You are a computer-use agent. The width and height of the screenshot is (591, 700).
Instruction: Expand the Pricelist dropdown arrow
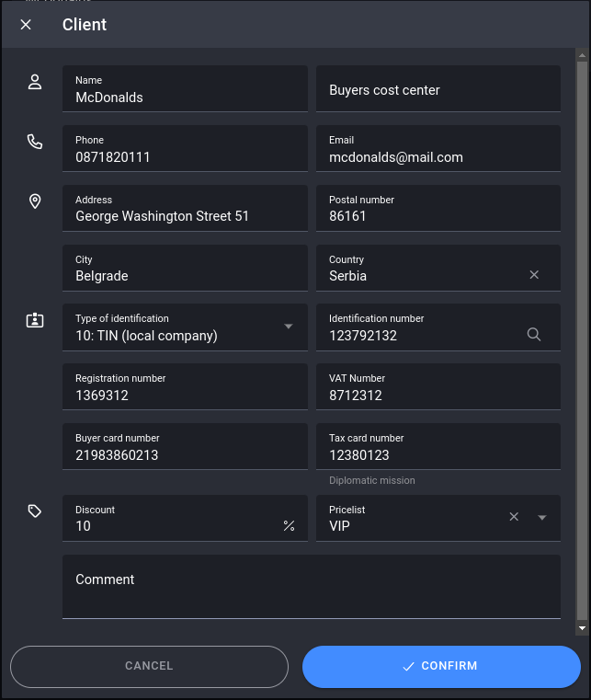[542, 517]
